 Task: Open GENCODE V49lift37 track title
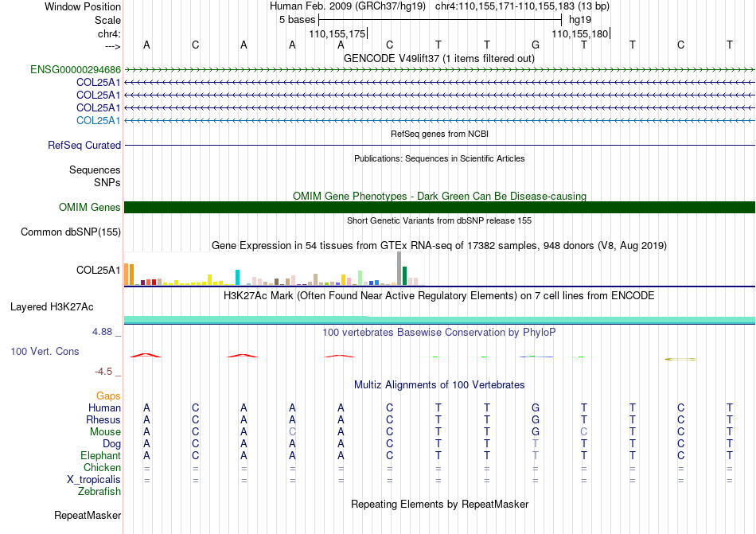tap(439, 58)
